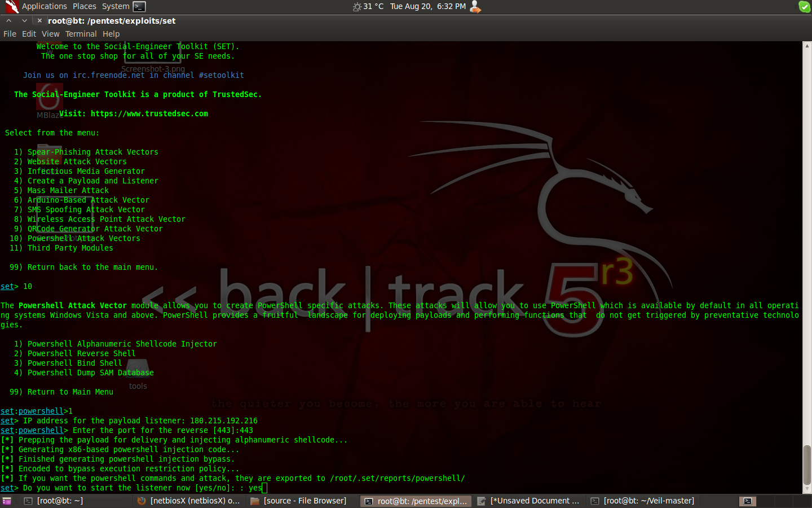The image size is (812, 508).
Task: Click the #setoolkit channel text
Action: tap(222, 75)
